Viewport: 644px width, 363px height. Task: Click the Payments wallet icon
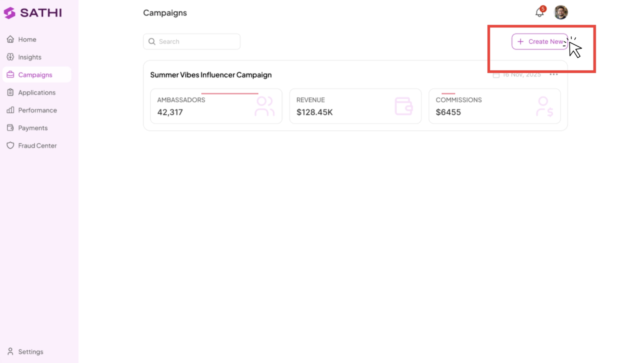(x=10, y=128)
